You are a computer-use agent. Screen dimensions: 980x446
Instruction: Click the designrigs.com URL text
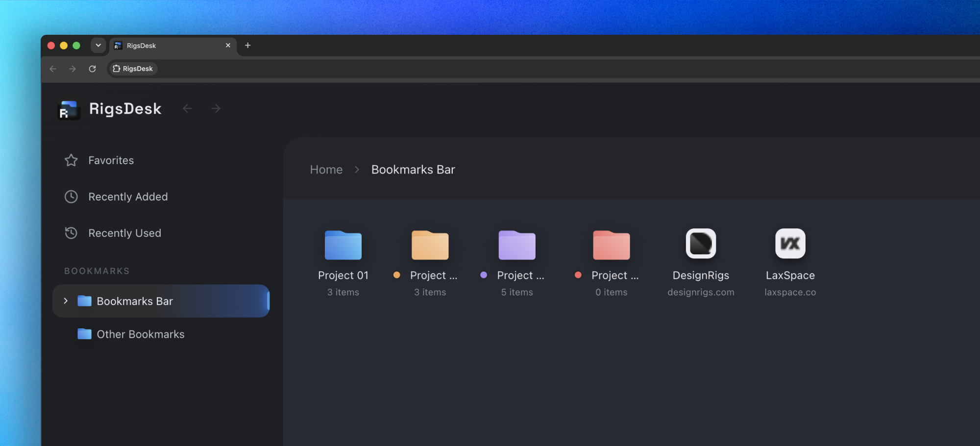(701, 292)
